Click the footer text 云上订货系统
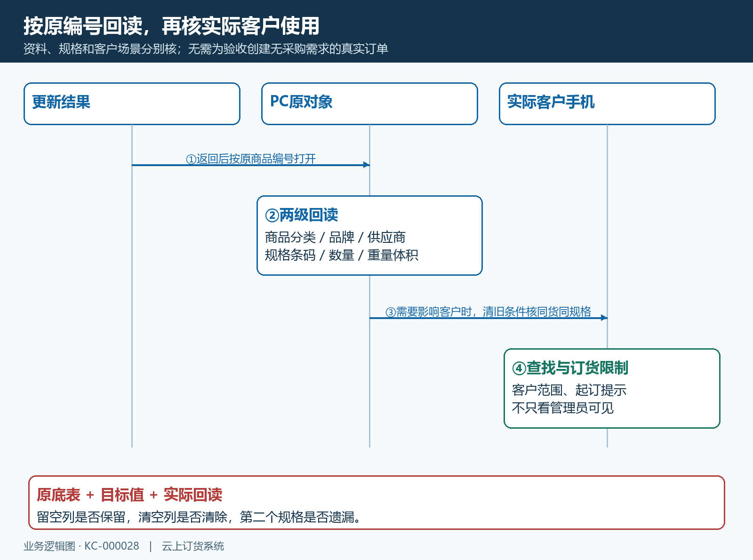The image size is (753, 560). point(193,546)
